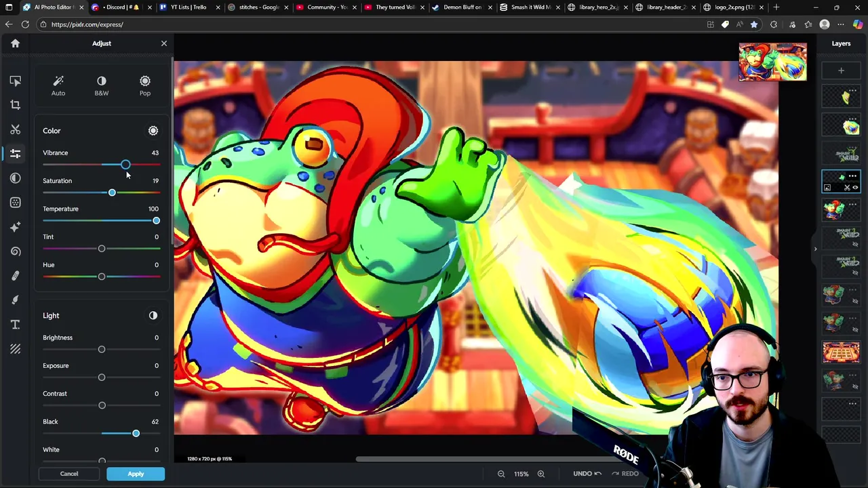Click the Light section half-circle icon
Screen dimensions: 868x488
(x=153, y=316)
